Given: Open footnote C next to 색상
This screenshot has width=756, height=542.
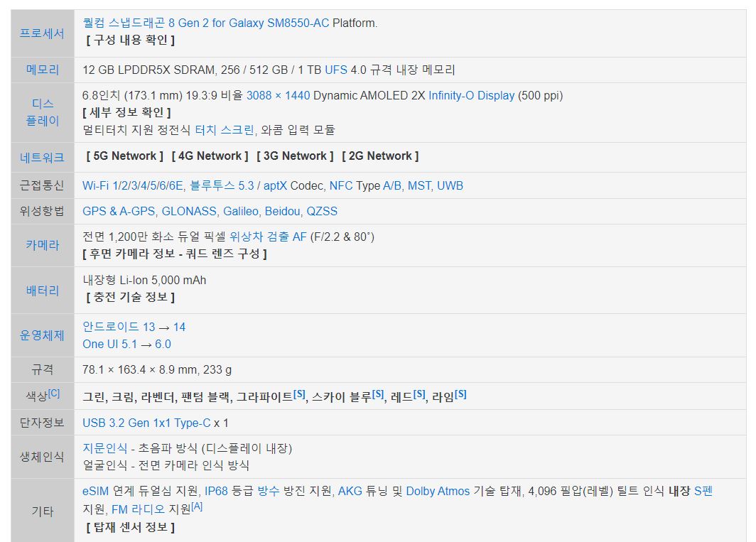Looking at the screenshot, I should tap(54, 393).
